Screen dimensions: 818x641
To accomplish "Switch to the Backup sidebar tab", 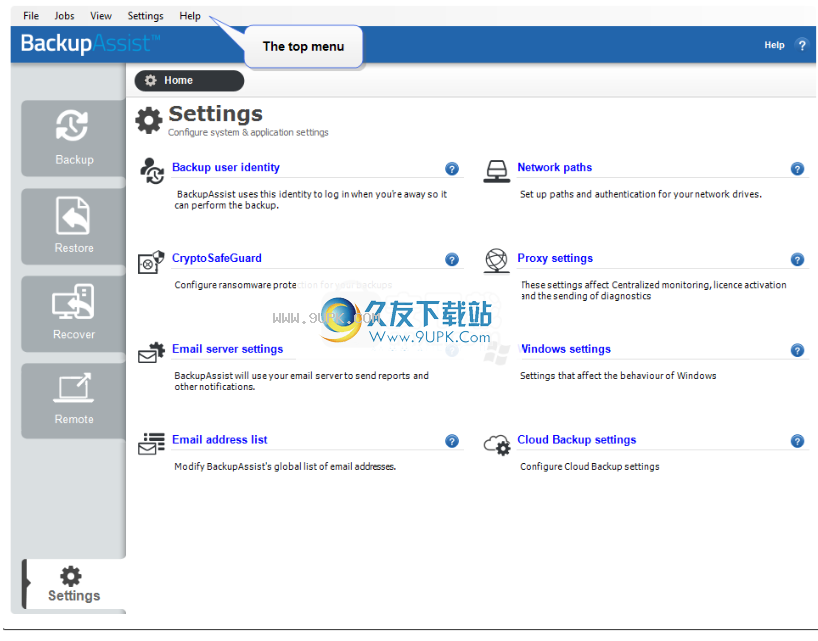I will coord(74,138).
